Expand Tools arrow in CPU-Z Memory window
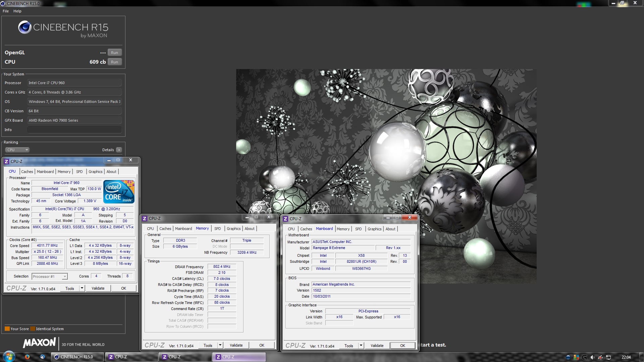 click(220, 345)
